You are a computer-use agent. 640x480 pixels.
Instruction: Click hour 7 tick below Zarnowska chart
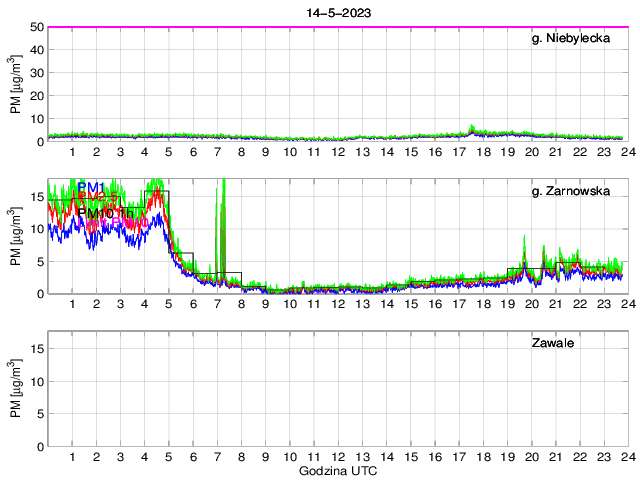217,304
